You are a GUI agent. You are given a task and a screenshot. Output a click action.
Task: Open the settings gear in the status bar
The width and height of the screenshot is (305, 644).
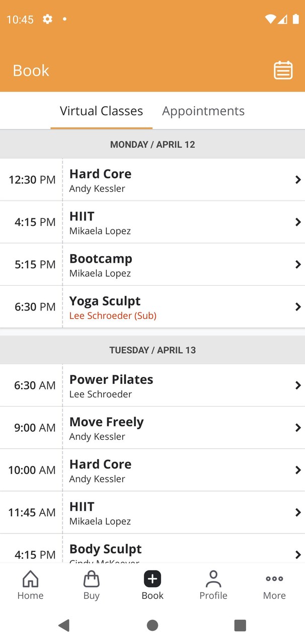pos(47,19)
